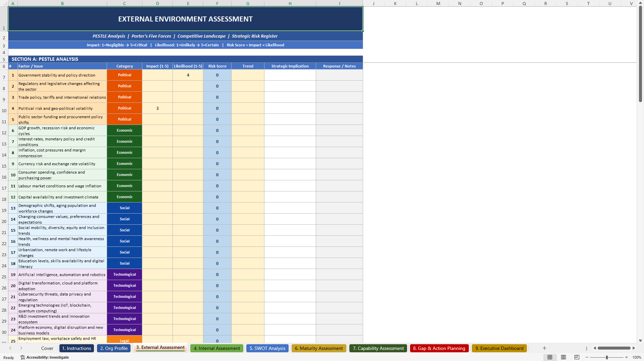Open the Cover sheet tab

pos(47,348)
